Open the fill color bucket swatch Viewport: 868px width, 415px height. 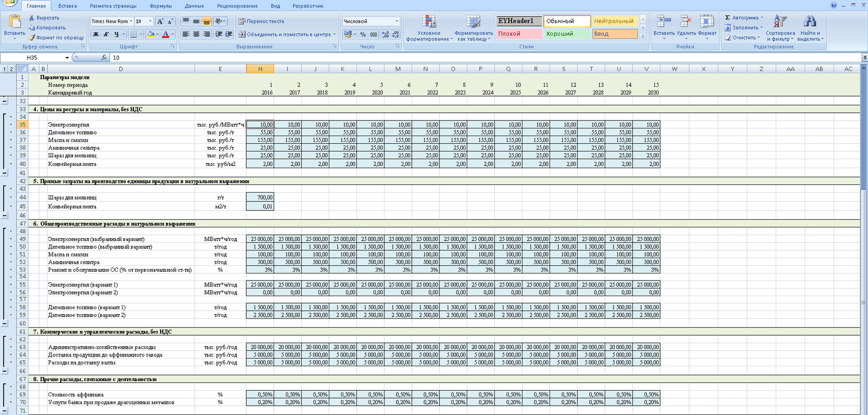tap(151, 34)
